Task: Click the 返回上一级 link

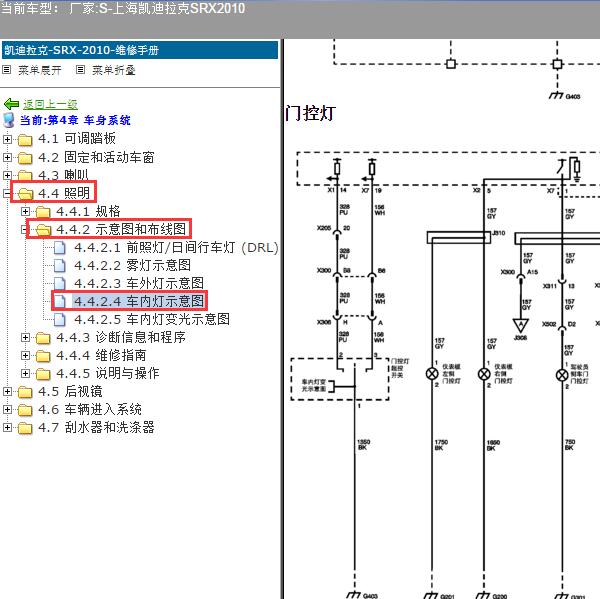Action: tap(50, 104)
